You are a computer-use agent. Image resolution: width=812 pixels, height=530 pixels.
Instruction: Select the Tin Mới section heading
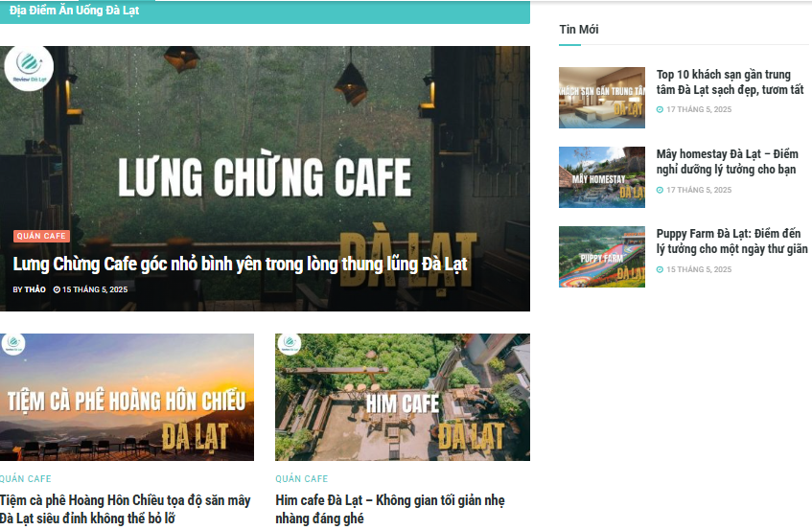pyautogui.click(x=578, y=30)
